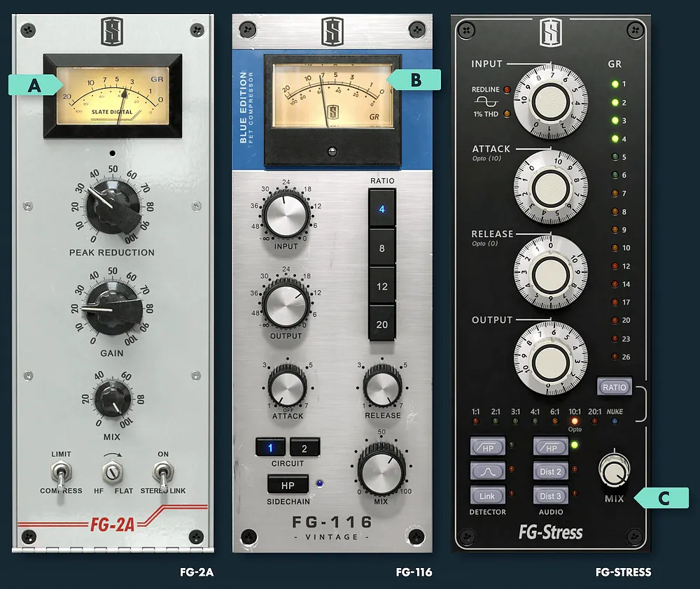Click the FG-Stress Attack knob
Viewport: 700px width, 589px height.
tap(551, 187)
